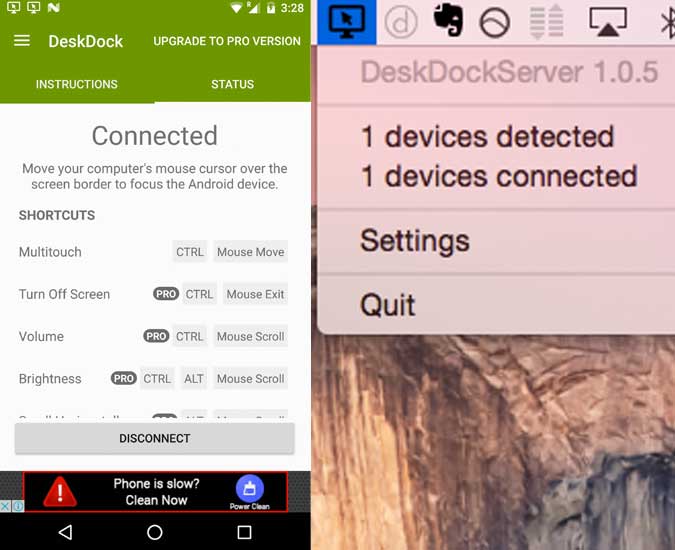Select the Turn Off Screen label

click(64, 294)
